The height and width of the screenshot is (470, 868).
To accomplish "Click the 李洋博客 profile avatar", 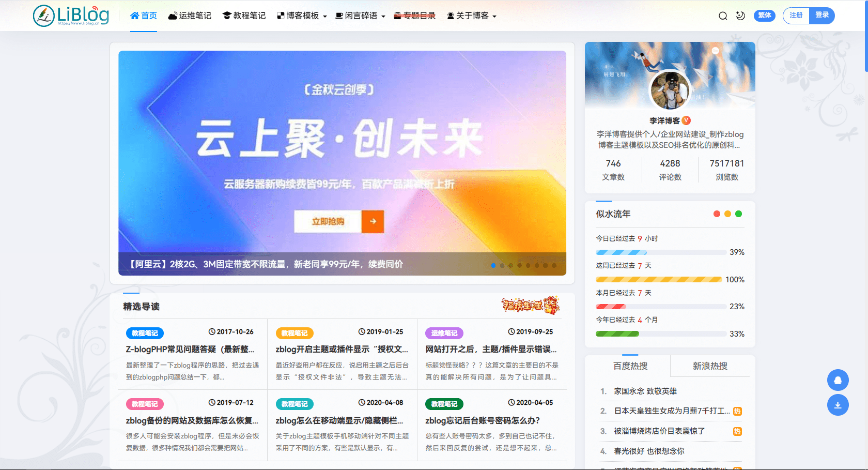I will point(670,90).
